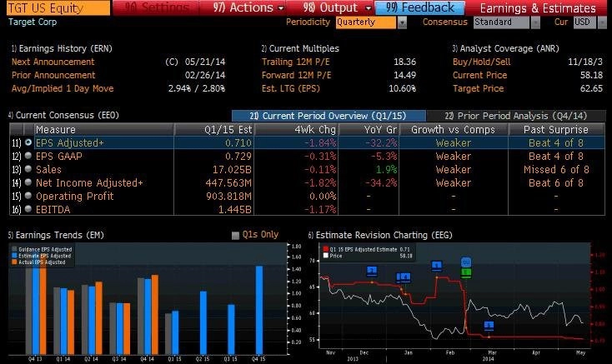Click orange Actual EPS Adjusted legend swatch
Viewport: 612px width, 364px height.
[x=14, y=262]
